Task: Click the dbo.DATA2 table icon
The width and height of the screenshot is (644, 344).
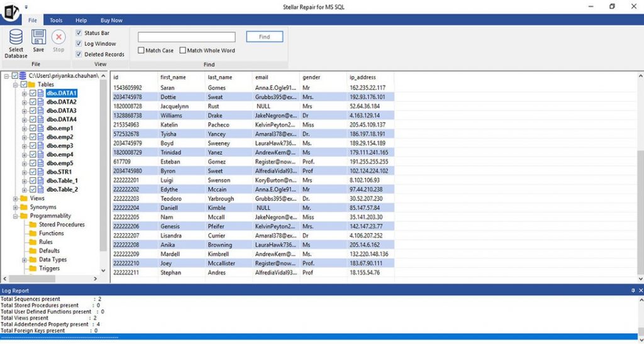Action: point(42,102)
